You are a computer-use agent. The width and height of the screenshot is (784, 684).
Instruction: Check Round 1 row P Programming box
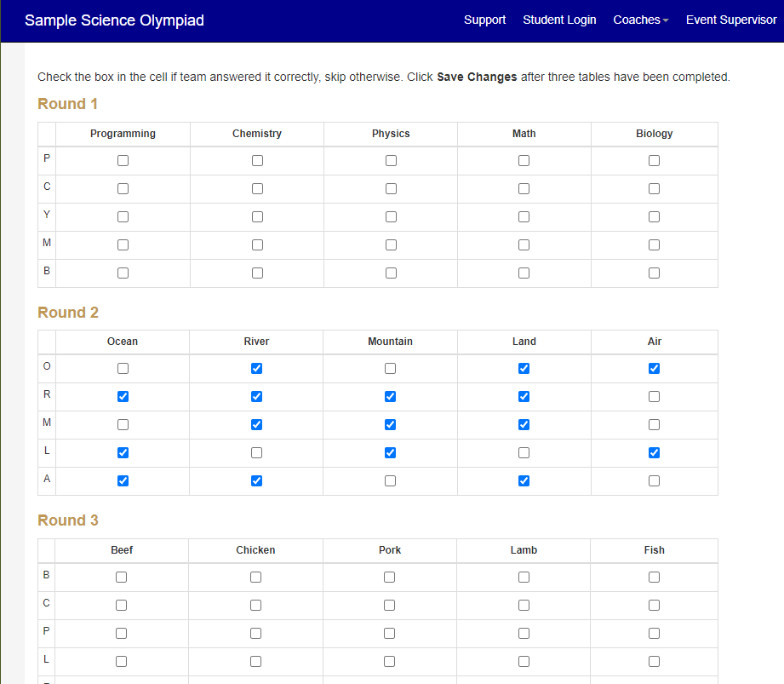(123, 161)
